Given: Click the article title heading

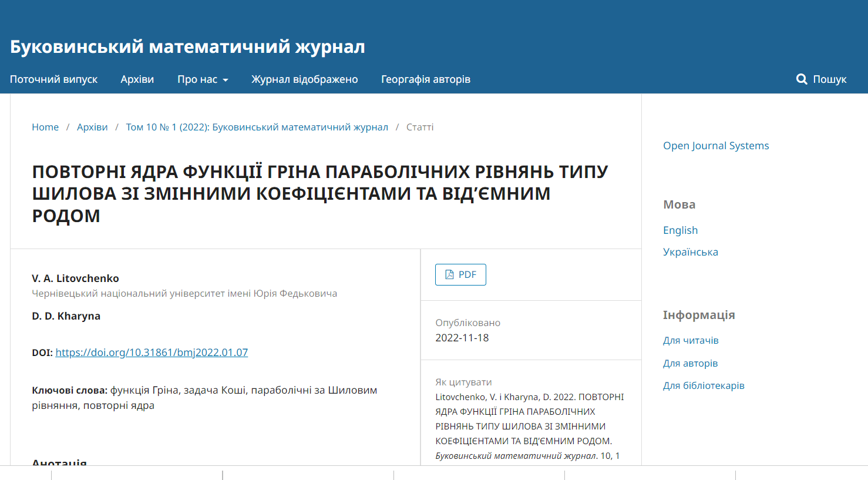Looking at the screenshot, I should [320, 193].
